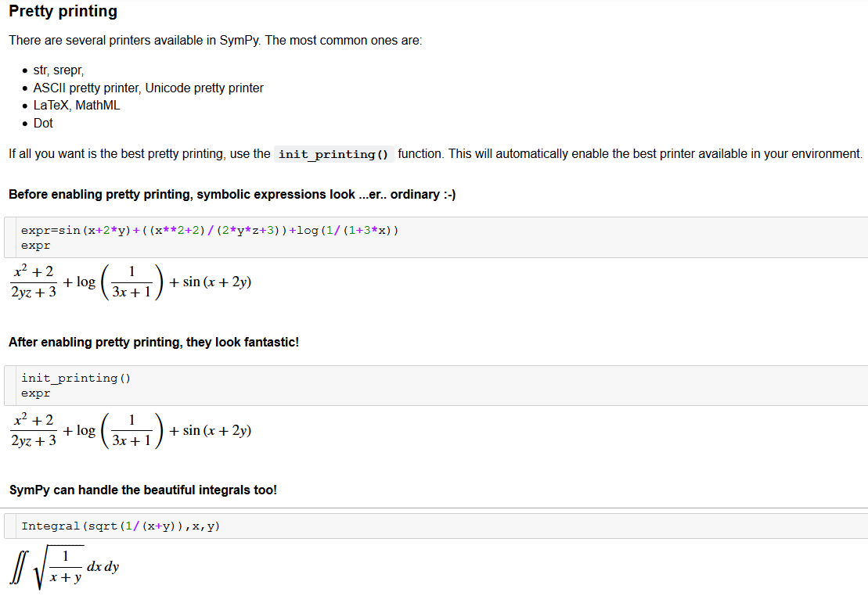Click the "str, srepr," bullet item
Screen dimensions: 868x596
[59, 70]
